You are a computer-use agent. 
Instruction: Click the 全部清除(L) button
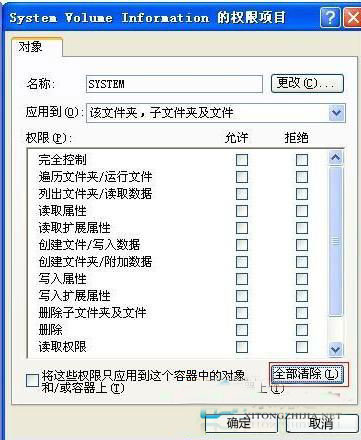click(306, 374)
